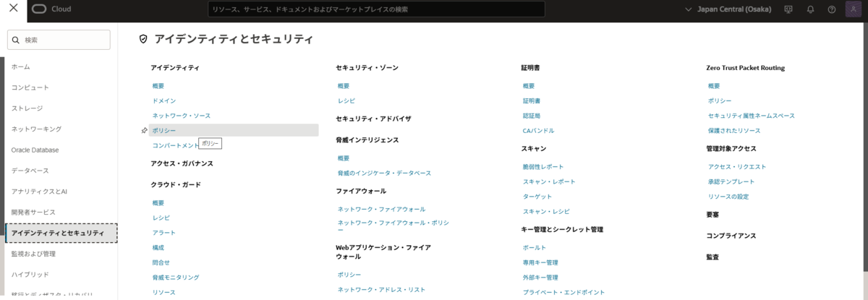The height and width of the screenshot is (300, 868).
Task: Open the notifications bell
Action: coord(810,9)
